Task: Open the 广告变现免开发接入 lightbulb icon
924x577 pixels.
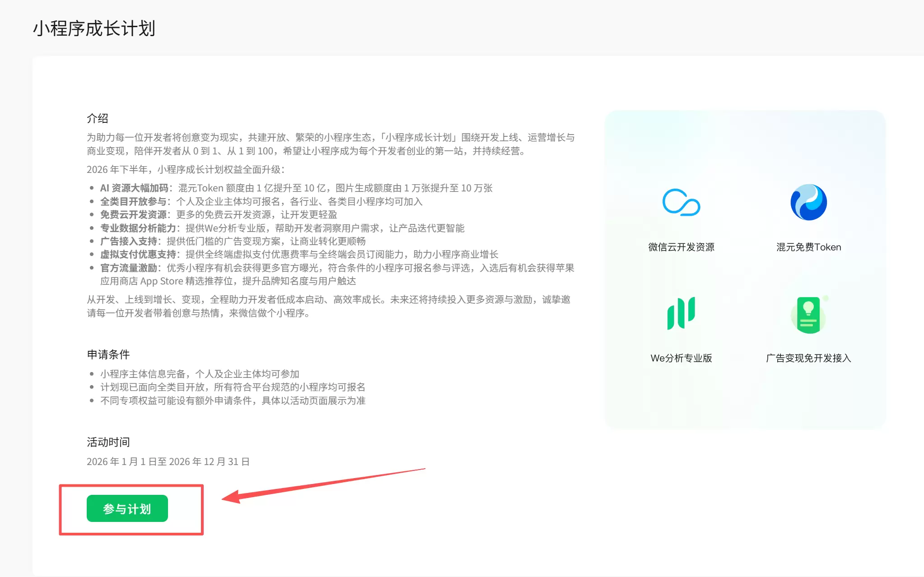Action: (x=809, y=315)
